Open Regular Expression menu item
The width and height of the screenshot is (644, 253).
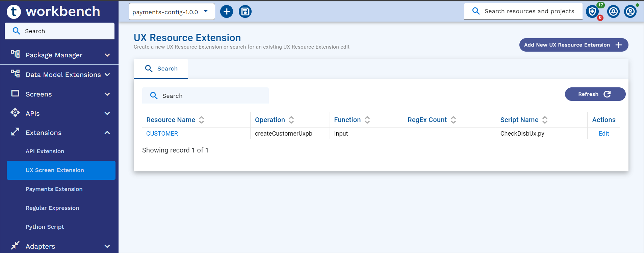pyautogui.click(x=52, y=208)
